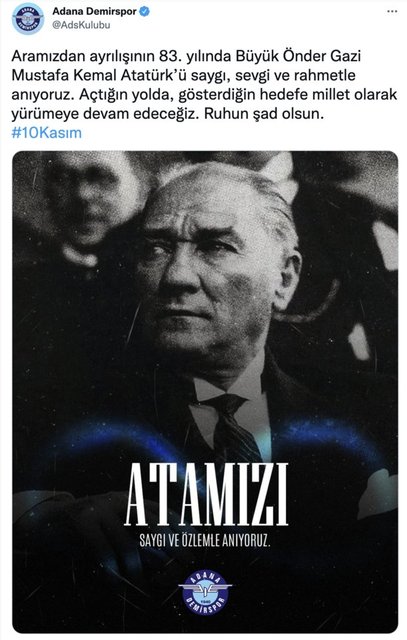
Task: Click the sentence Ruhun şad olsun
Action: 264,113
